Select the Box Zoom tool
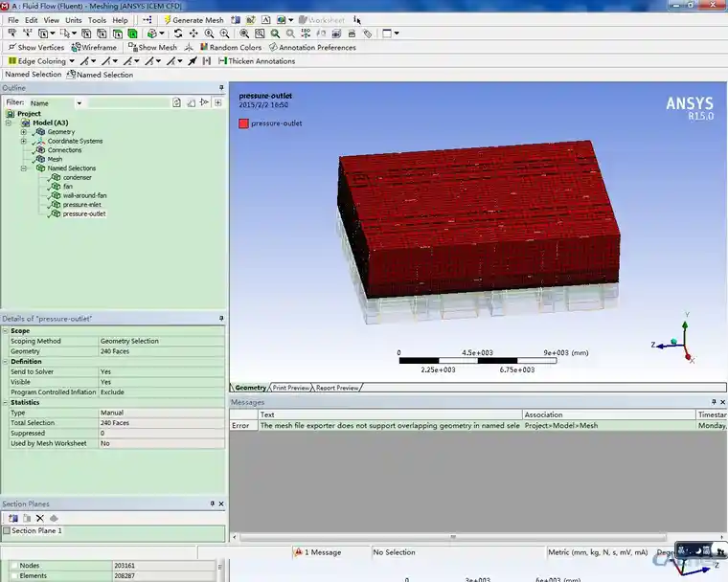The image size is (728, 582). [225, 34]
